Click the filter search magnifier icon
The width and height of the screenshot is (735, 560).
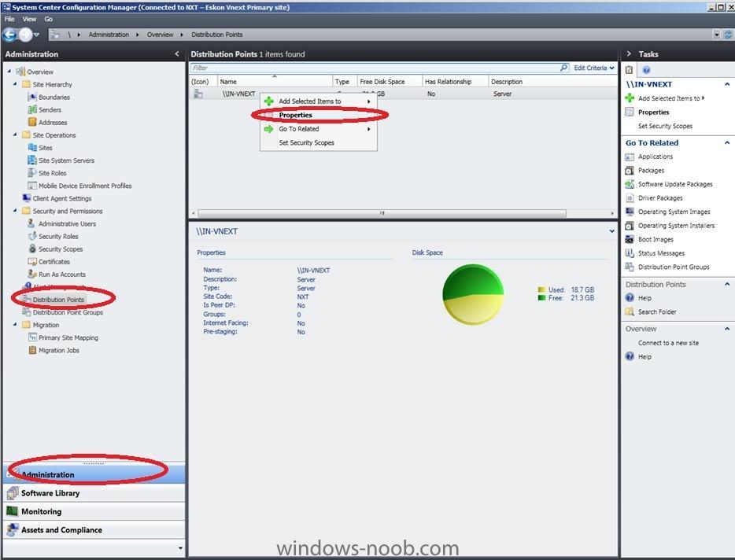[564, 68]
